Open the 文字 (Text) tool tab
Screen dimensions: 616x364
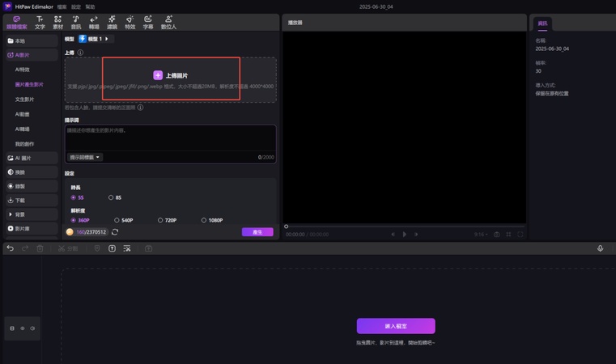tap(40, 22)
